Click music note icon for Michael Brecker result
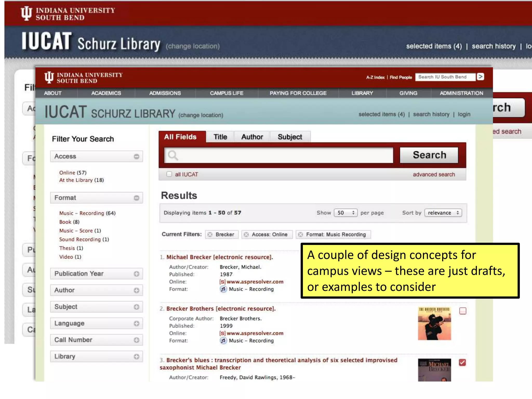Screen dimensions: 532x399 pyautogui.click(x=223, y=289)
